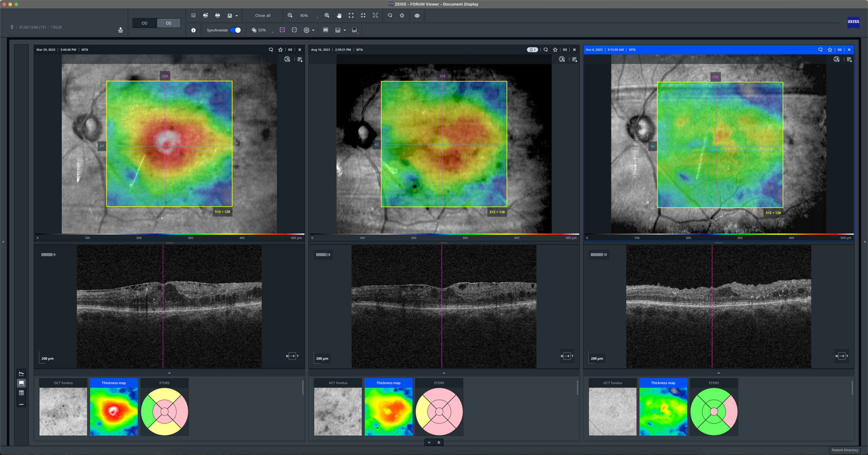Click the grid-plus icon in Mar 29 panel

pyautogui.click(x=300, y=59)
